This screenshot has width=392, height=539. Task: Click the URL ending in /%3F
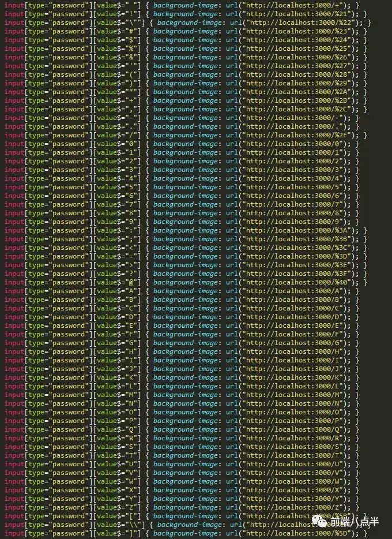(x=296, y=274)
